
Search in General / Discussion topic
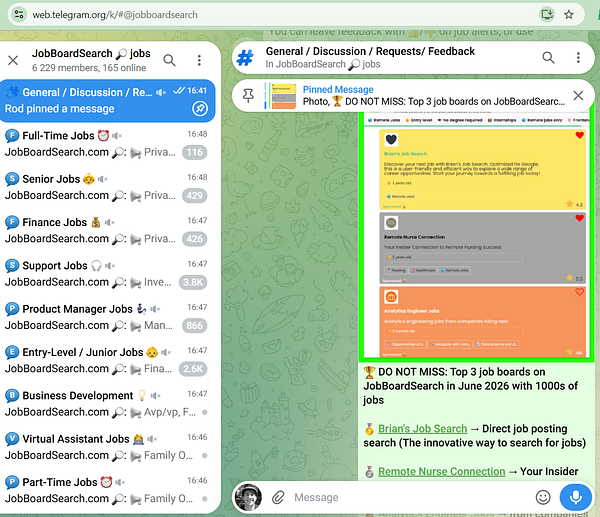[x=548, y=57]
